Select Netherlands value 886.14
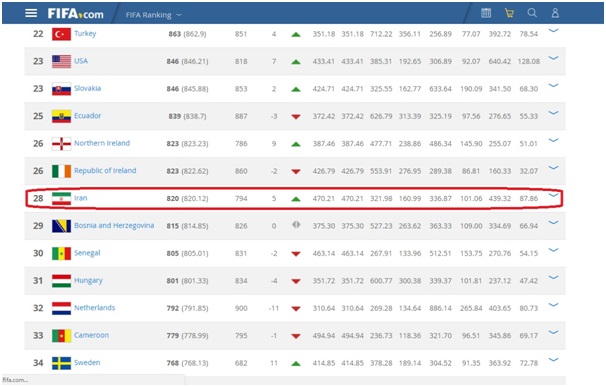 (440, 309)
